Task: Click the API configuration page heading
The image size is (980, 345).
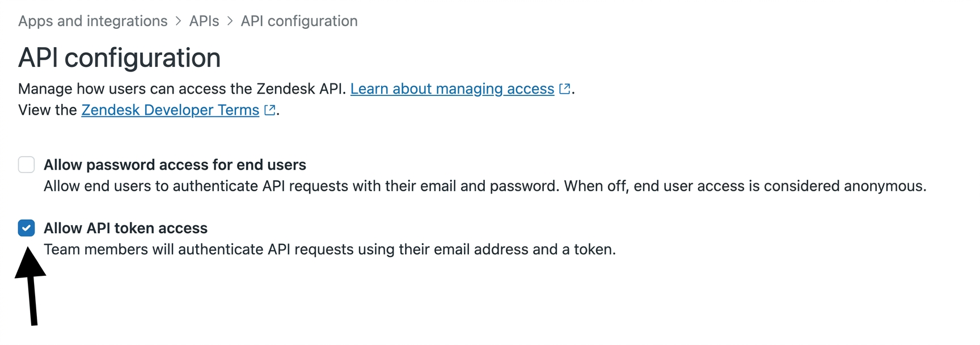Action: tap(119, 57)
